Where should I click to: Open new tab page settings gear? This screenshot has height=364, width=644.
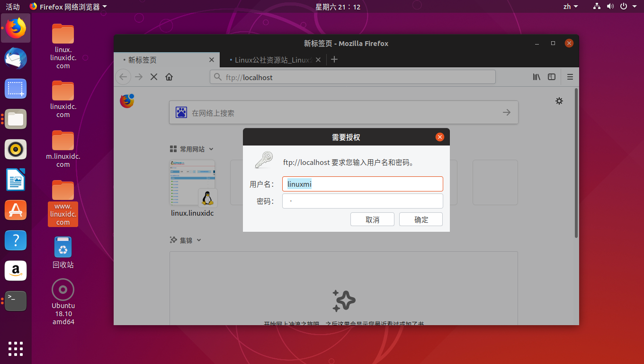[x=559, y=101]
